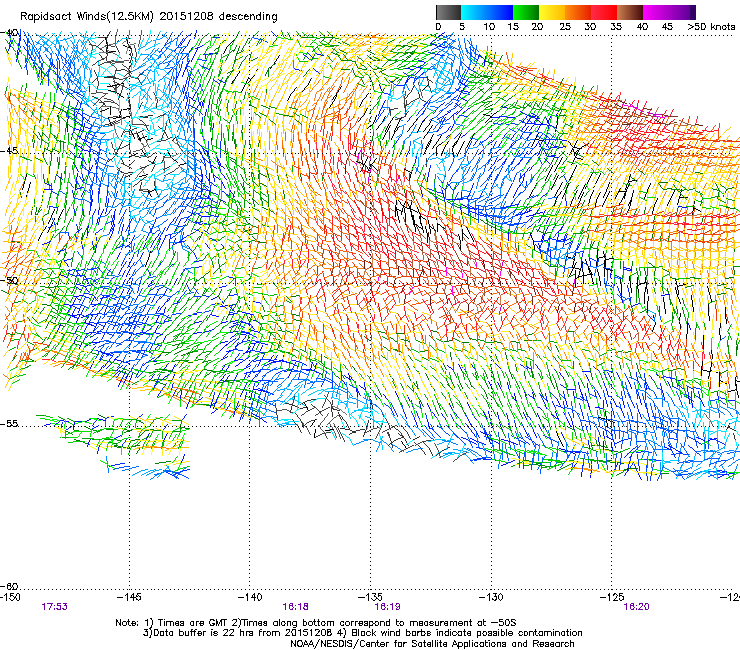Click the magenta 40-45 knots color segment
The height and width of the screenshot is (650, 740).
[656, 12]
